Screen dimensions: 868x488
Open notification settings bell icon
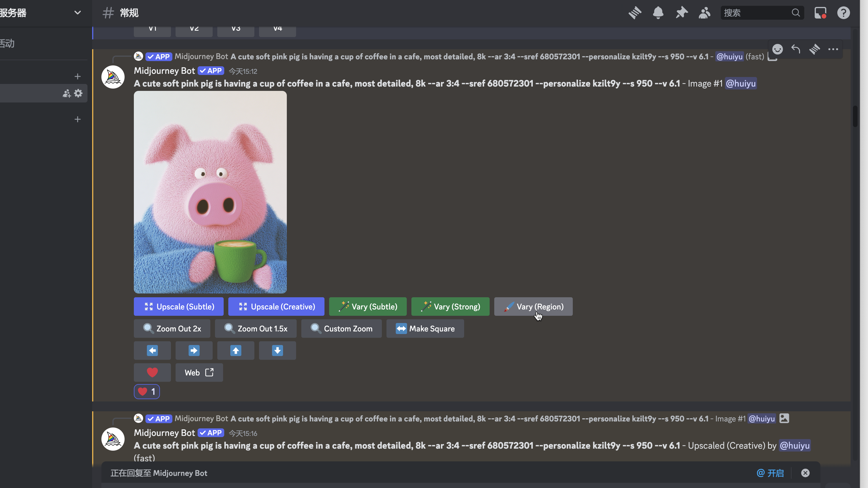coord(658,13)
